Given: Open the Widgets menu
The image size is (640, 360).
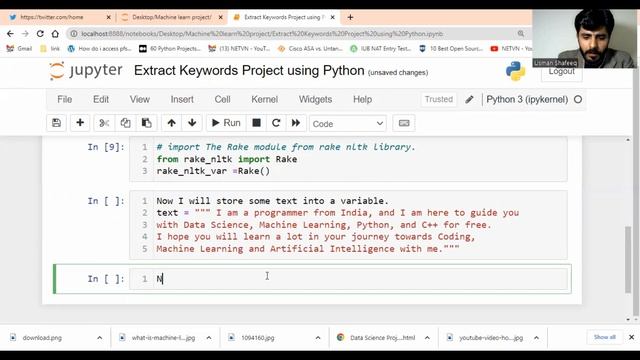Looking at the screenshot, I should tap(315, 99).
